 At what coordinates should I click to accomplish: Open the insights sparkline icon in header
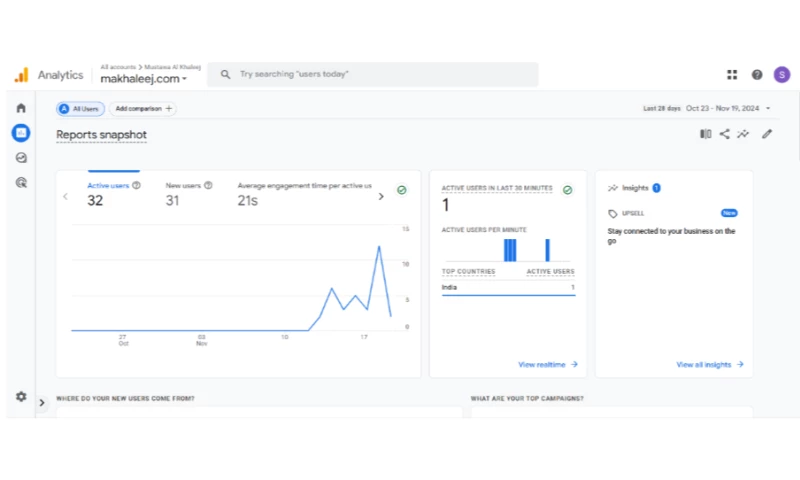click(x=743, y=134)
